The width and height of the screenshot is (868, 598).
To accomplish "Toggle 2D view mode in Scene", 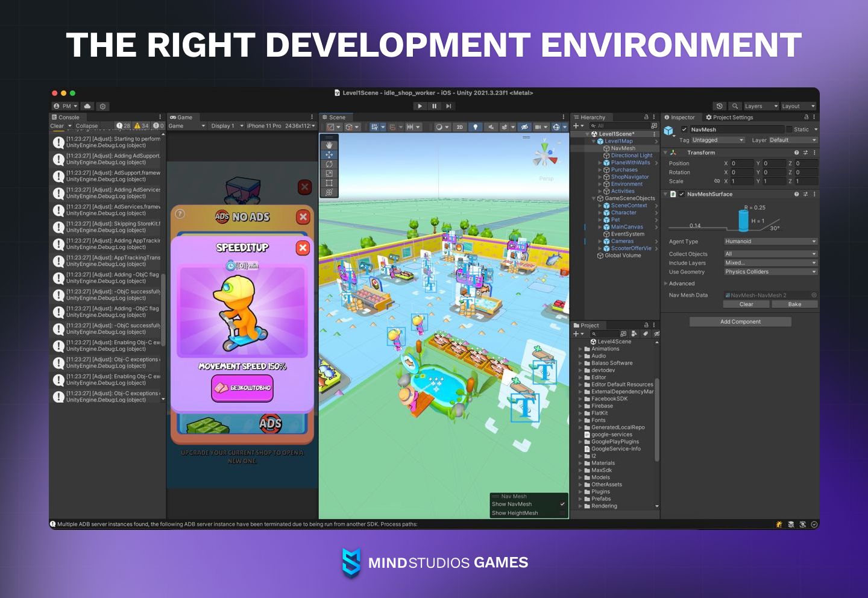I will pyautogui.click(x=460, y=127).
